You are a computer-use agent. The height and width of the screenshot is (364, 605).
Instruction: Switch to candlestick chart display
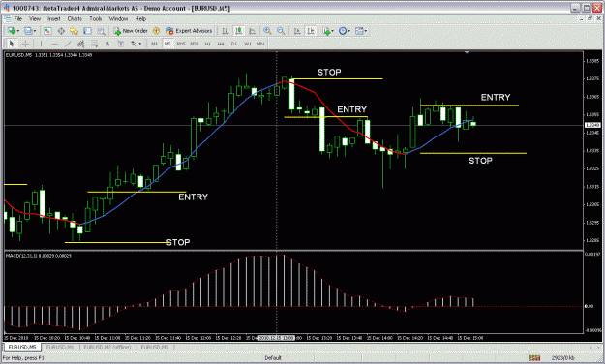coord(239,31)
